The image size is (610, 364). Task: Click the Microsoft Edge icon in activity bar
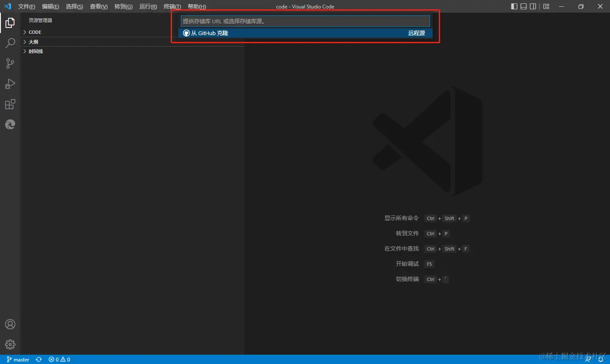[10, 124]
